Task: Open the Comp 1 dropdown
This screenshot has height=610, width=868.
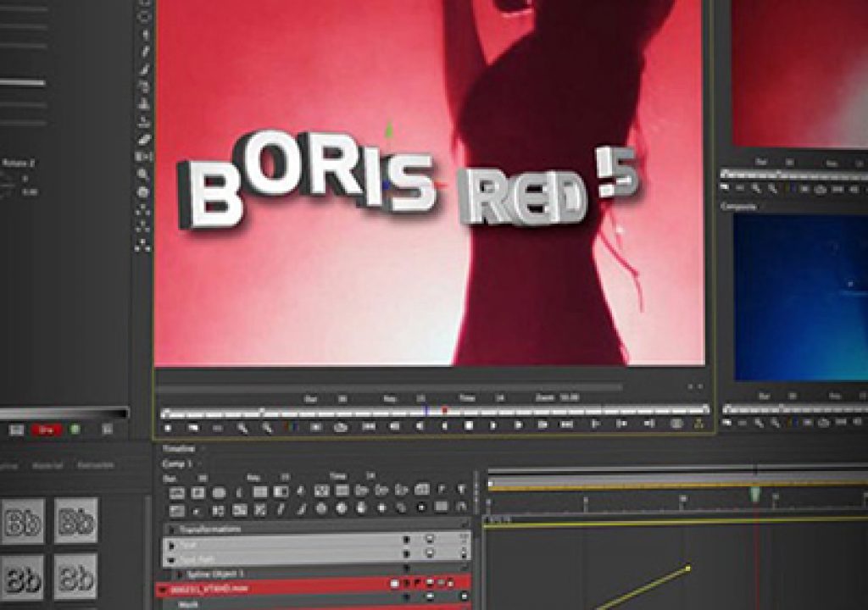Action: (x=177, y=464)
